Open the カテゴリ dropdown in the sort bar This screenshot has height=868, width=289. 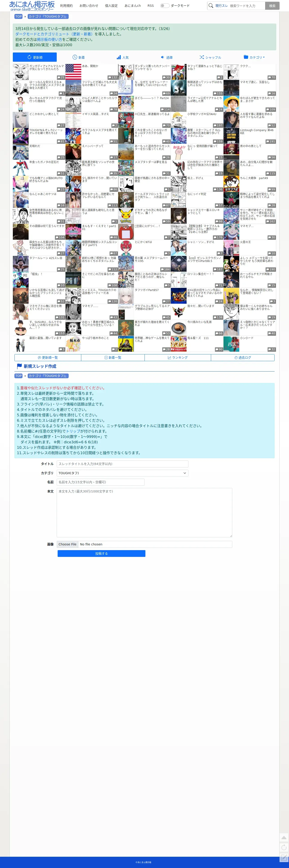[x=254, y=57]
